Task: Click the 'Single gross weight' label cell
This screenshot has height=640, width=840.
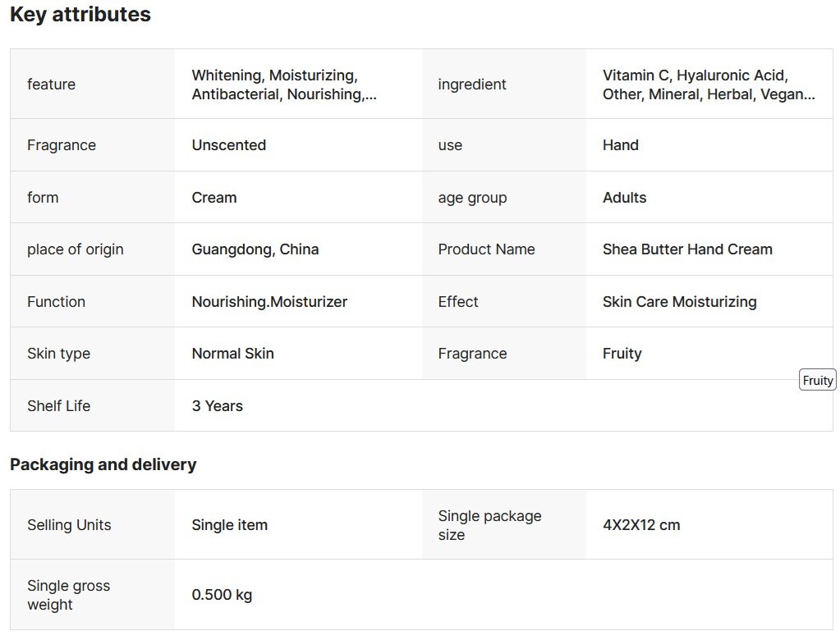Action: [69, 595]
